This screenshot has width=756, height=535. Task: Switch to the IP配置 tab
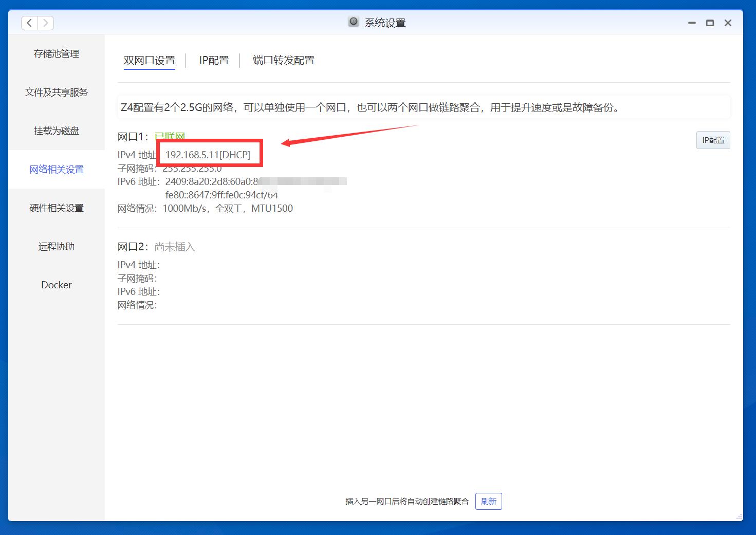213,60
